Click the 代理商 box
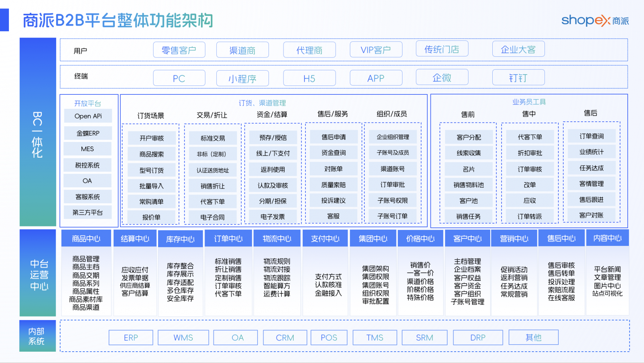This screenshot has height=363, width=644. click(x=309, y=50)
